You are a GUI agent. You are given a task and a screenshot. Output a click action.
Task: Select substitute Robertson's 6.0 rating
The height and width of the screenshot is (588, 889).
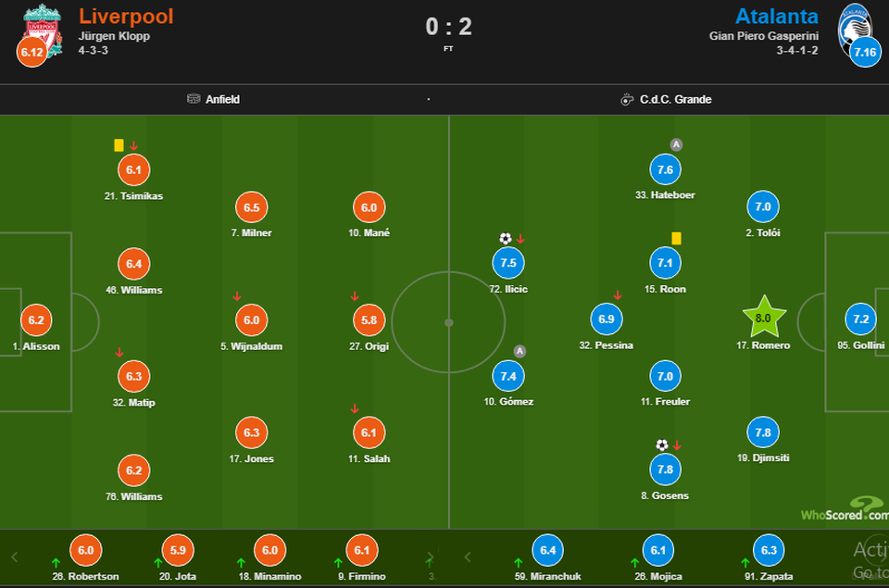85,550
